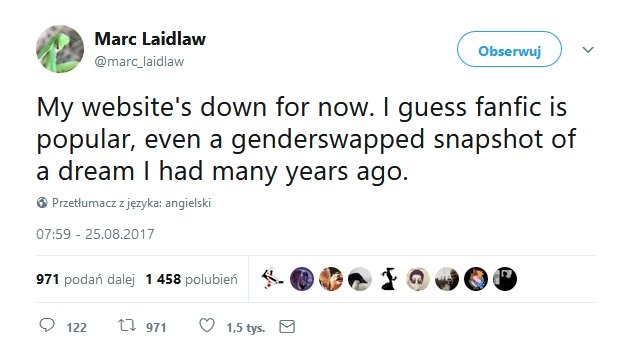
Task: Click the 122 replies count
Action: pyautogui.click(x=76, y=327)
